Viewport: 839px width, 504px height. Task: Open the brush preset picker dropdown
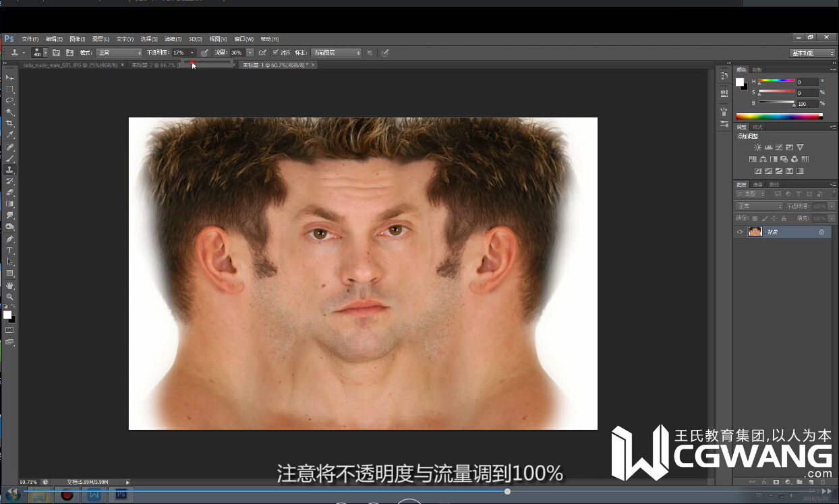(45, 53)
